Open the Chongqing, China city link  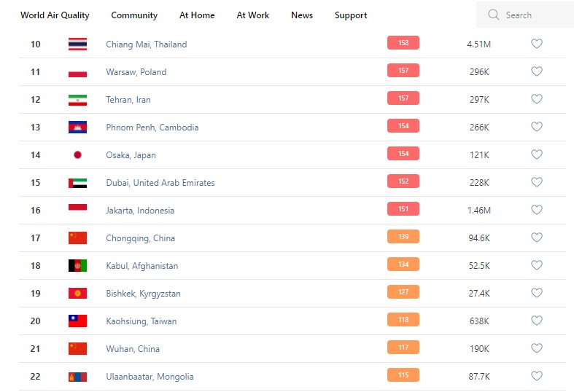pyautogui.click(x=141, y=238)
